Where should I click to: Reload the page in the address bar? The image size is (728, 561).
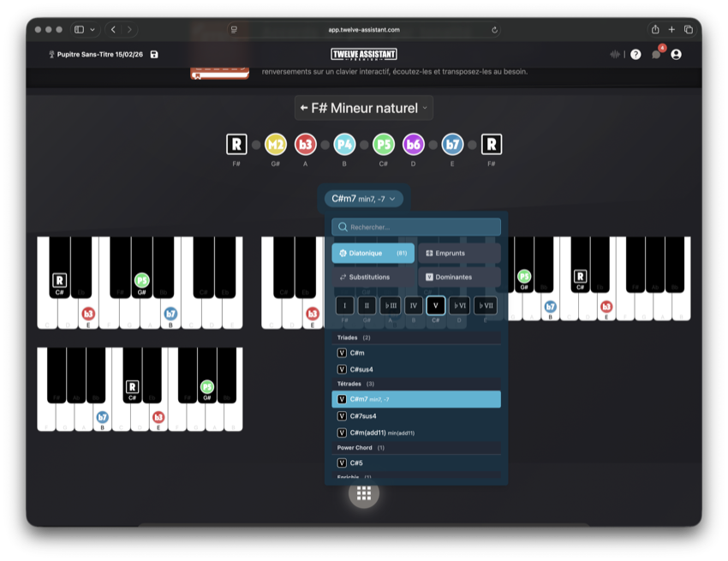(x=494, y=29)
